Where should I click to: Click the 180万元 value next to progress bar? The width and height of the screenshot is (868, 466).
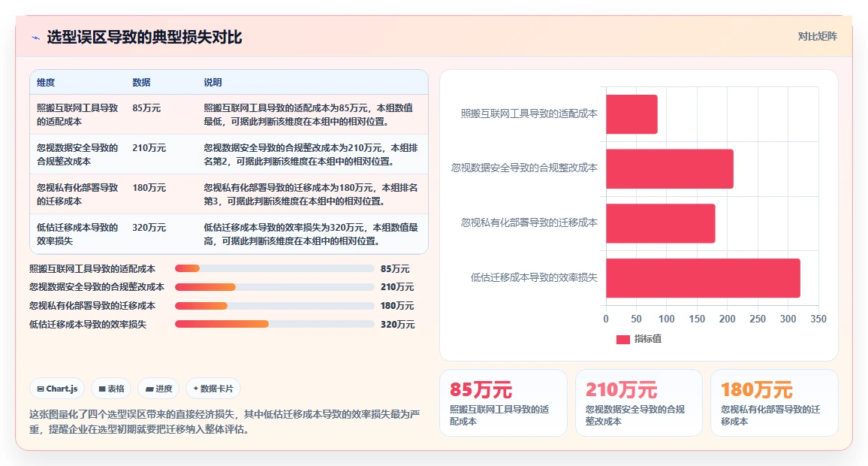tap(397, 306)
